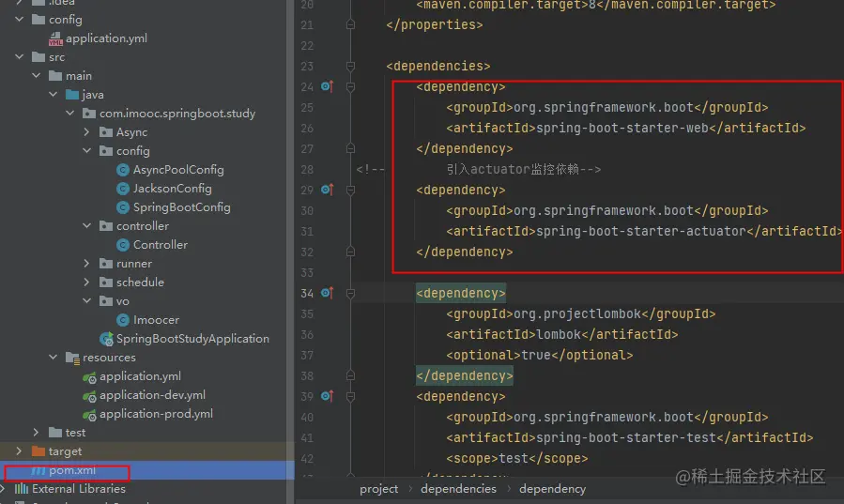The image size is (844, 504).
Task: Fold the dependency block on line 29
Action: [350, 190]
